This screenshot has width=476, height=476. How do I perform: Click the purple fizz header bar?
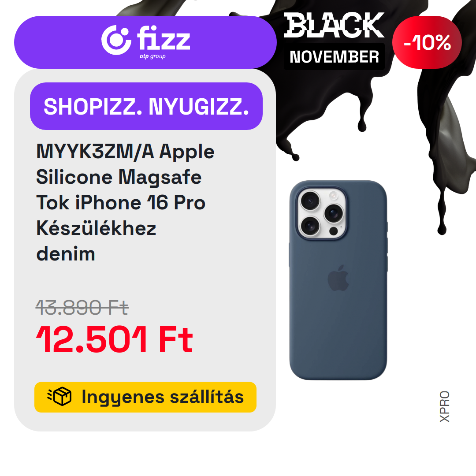(x=145, y=42)
